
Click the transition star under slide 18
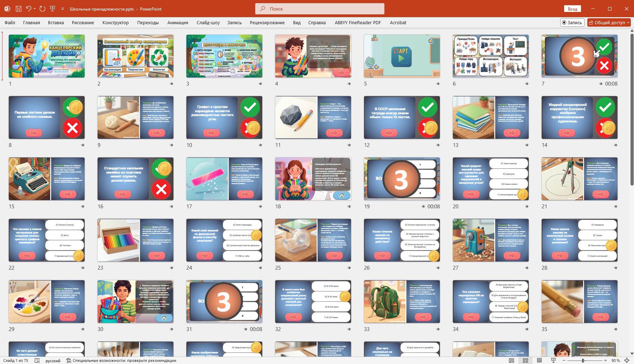tap(349, 207)
